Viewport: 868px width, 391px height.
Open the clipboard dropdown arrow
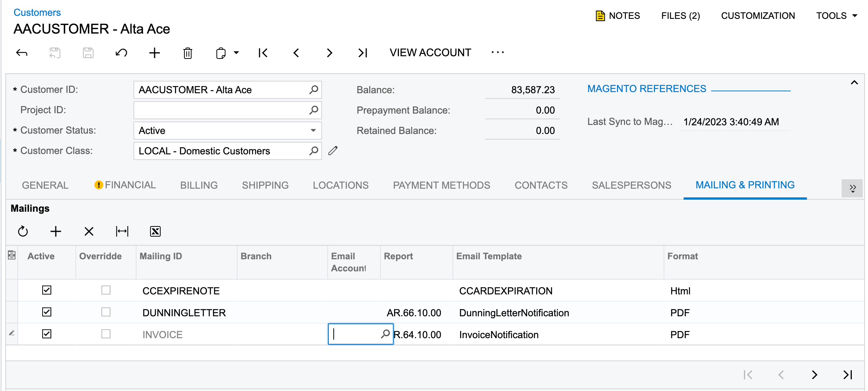coord(236,52)
